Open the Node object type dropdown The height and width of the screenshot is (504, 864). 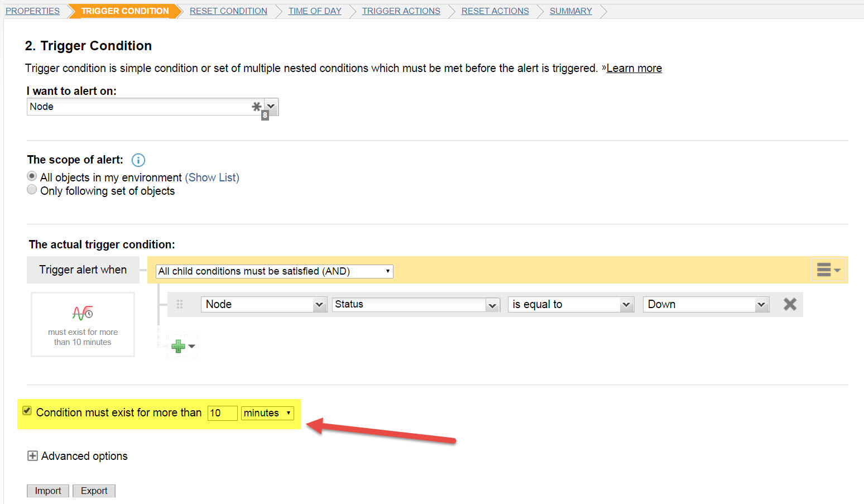point(264,304)
